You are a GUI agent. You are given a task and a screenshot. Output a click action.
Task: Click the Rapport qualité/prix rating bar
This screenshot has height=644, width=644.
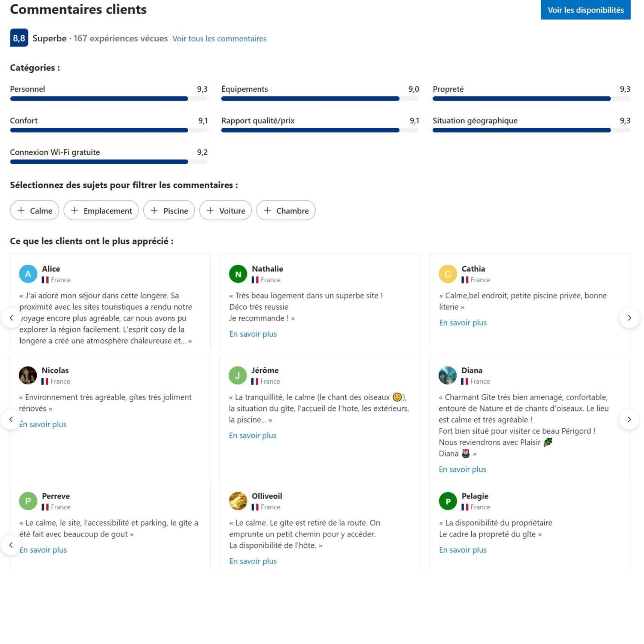[x=320, y=130]
